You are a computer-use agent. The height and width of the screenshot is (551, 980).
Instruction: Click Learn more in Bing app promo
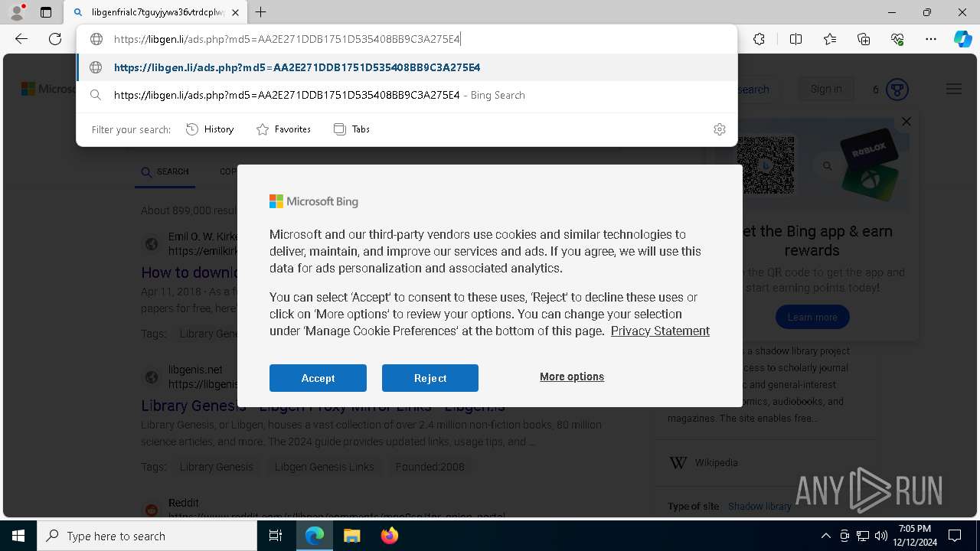(x=812, y=317)
